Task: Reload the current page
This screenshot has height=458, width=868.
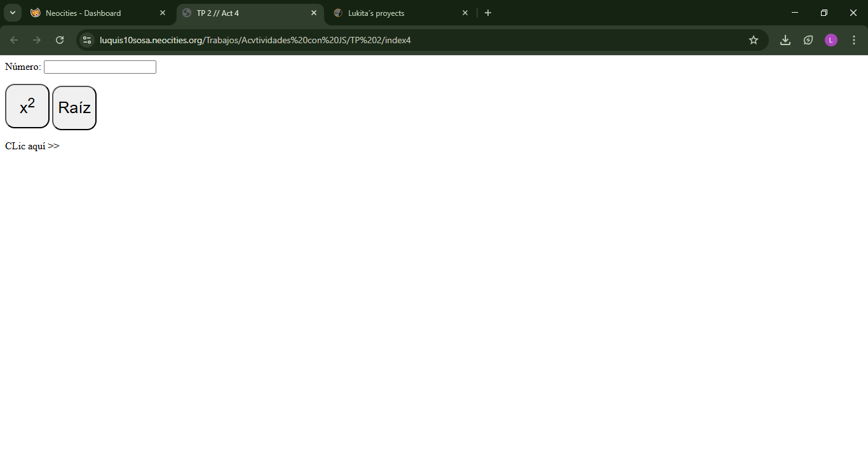Action: pos(60,40)
